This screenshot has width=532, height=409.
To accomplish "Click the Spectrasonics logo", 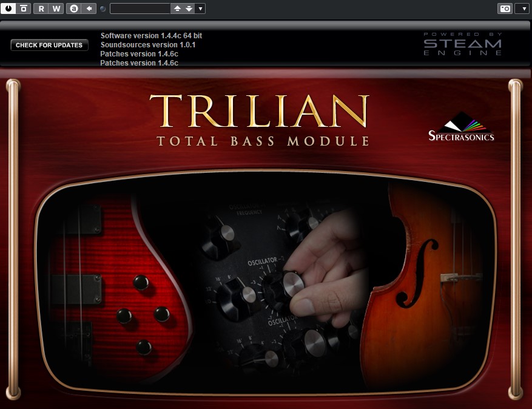I will click(x=461, y=126).
